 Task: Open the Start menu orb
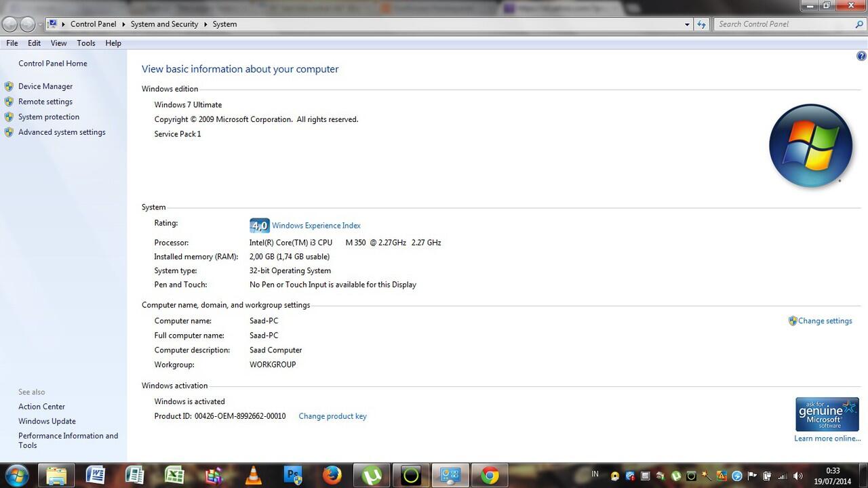(16, 475)
